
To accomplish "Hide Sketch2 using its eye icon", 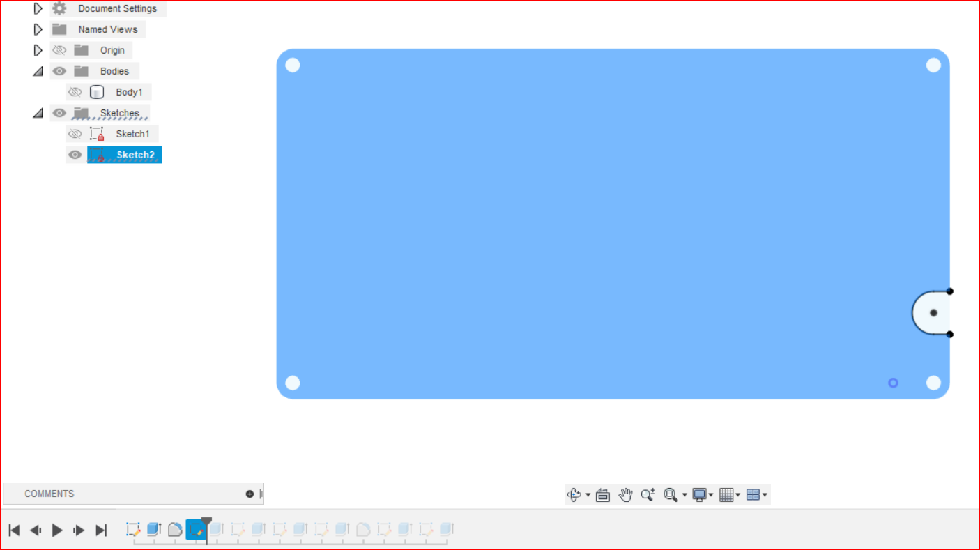I will (x=75, y=155).
